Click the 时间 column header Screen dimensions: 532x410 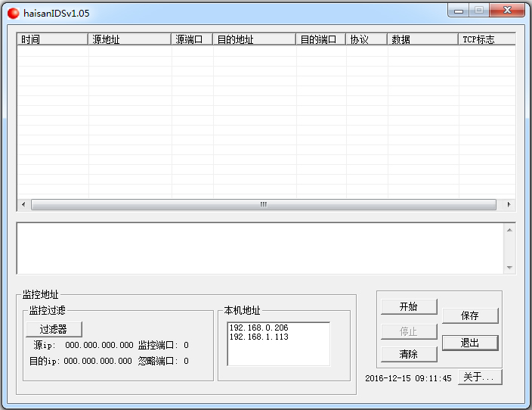(52, 39)
